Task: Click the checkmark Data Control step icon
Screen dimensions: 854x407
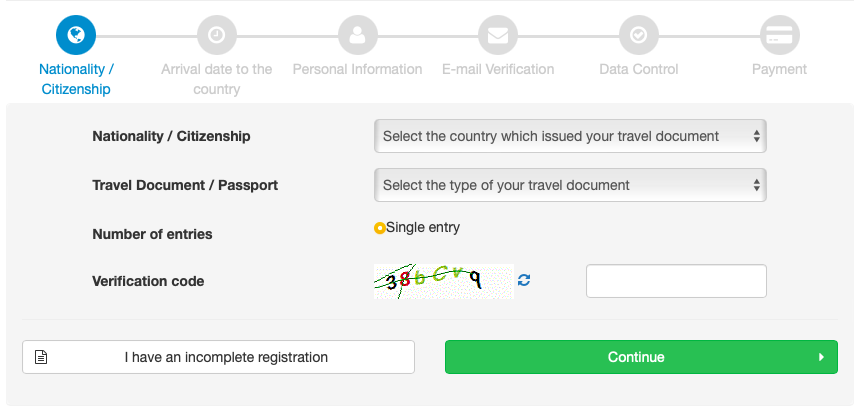Action: tap(638, 35)
